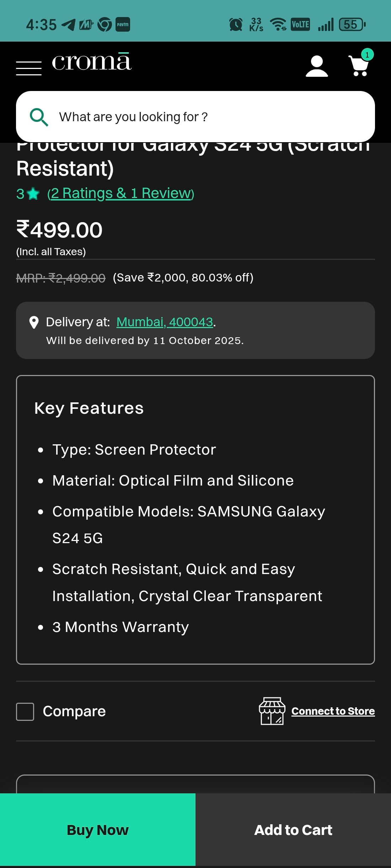Screen dimensions: 391x868
Task: Tap the green rating star
Action: (33, 194)
